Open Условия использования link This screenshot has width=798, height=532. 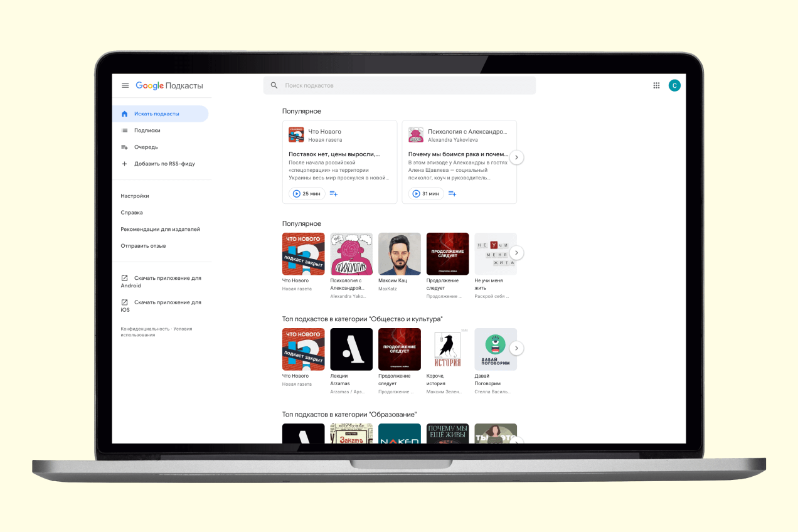[157, 332]
